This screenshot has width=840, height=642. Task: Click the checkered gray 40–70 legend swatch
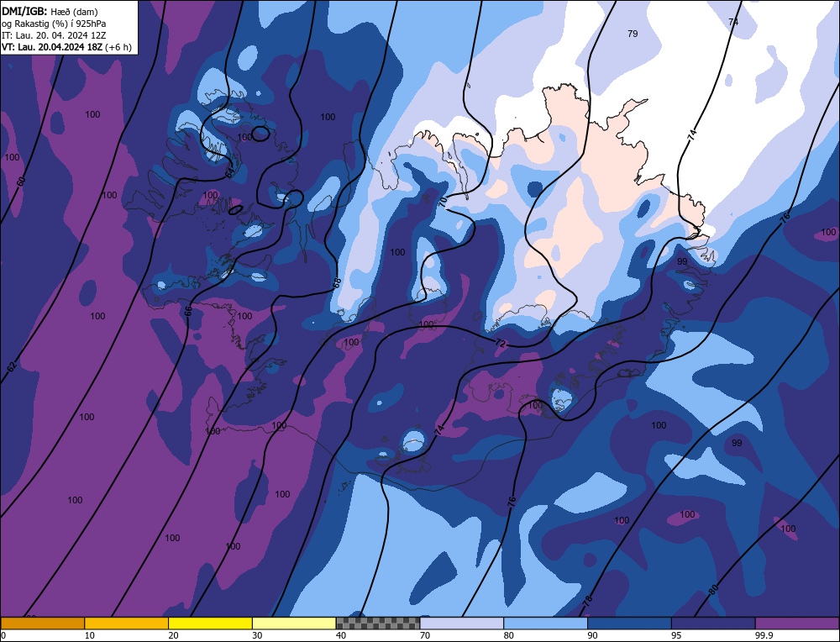(x=378, y=624)
